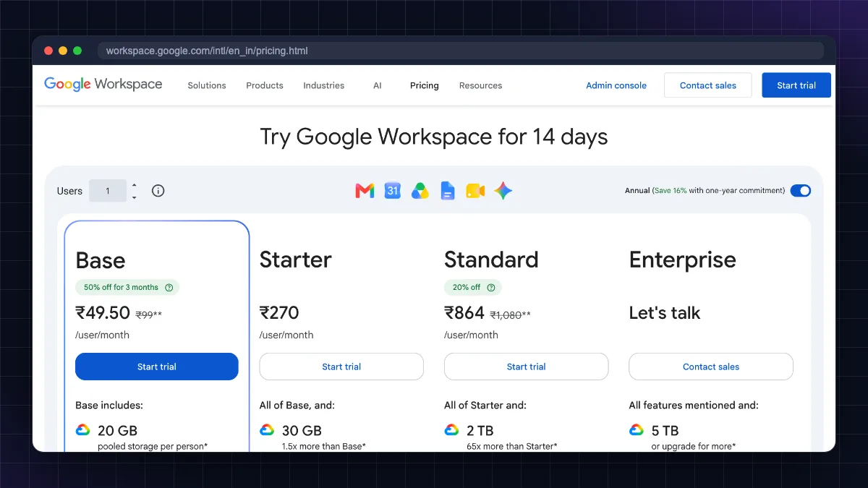Click help icon on 50% off badge
This screenshot has width=868, height=488.
pos(169,287)
